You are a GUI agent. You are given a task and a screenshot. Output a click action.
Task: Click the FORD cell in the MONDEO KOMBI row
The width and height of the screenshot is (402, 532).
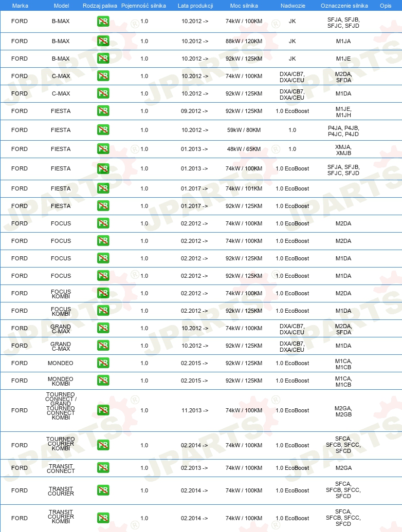coord(20,381)
